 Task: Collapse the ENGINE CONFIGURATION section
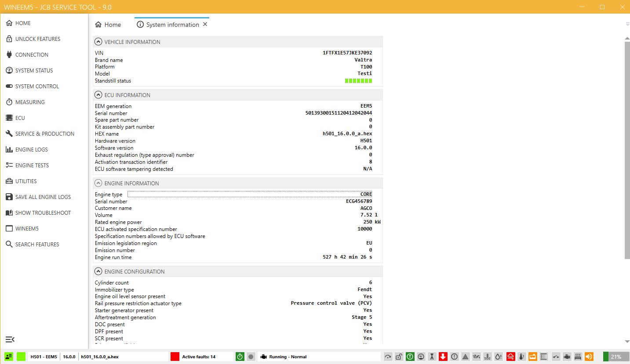click(x=98, y=271)
